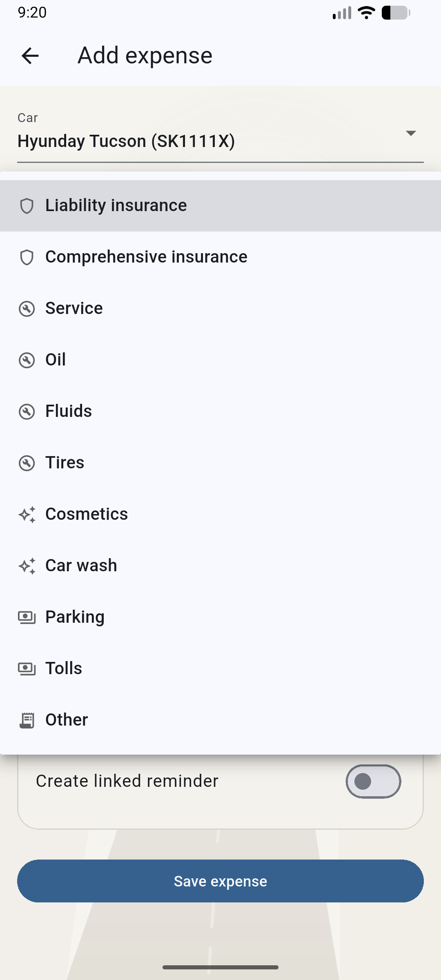This screenshot has height=980, width=441.
Task: Tap the back arrow icon
Action: tap(30, 56)
